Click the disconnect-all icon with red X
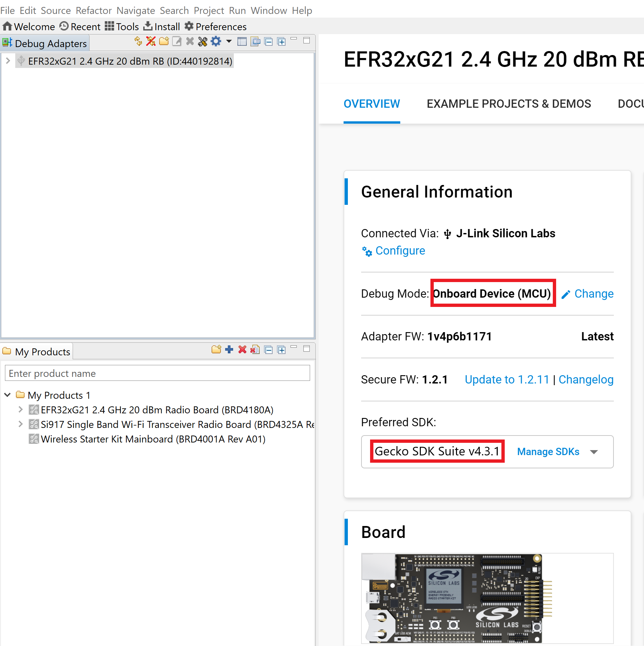 [151, 41]
